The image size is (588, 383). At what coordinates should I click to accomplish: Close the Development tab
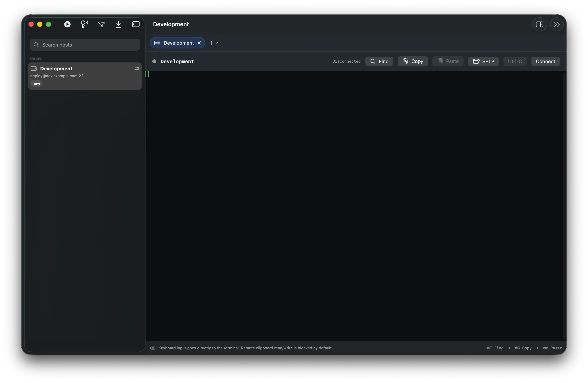point(199,43)
